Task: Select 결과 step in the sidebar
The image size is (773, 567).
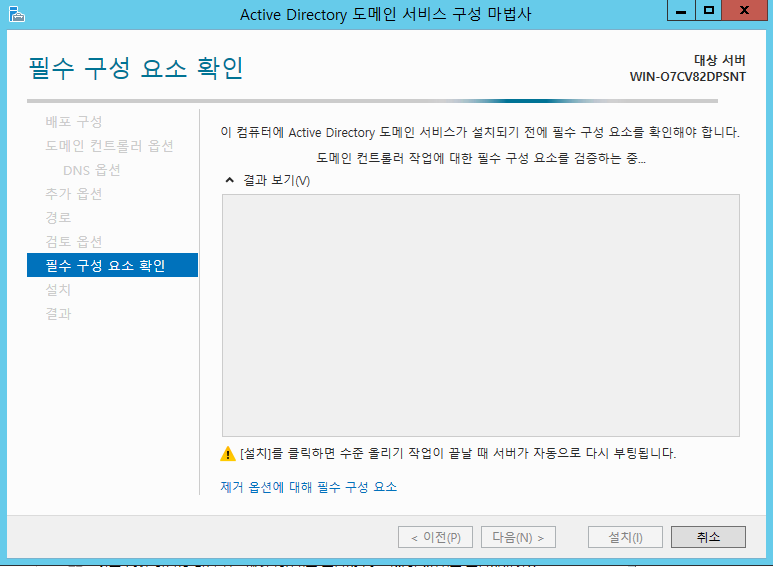Action: click(58, 314)
